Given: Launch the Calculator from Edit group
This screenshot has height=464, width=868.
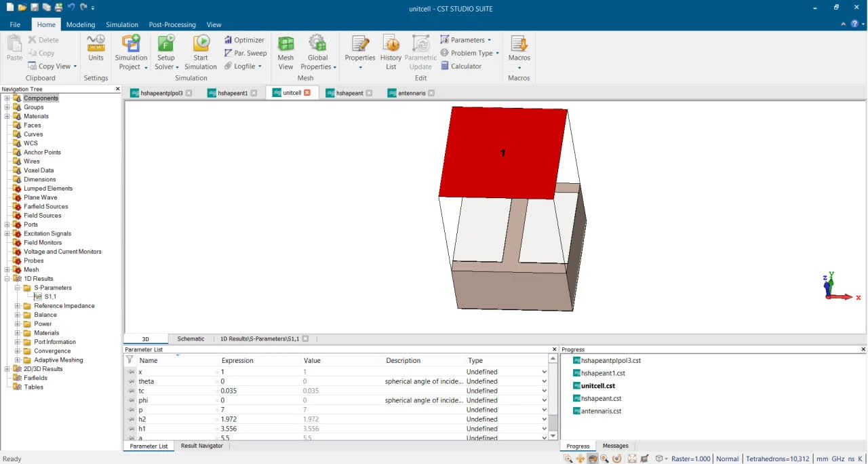Looking at the screenshot, I should click(x=461, y=66).
